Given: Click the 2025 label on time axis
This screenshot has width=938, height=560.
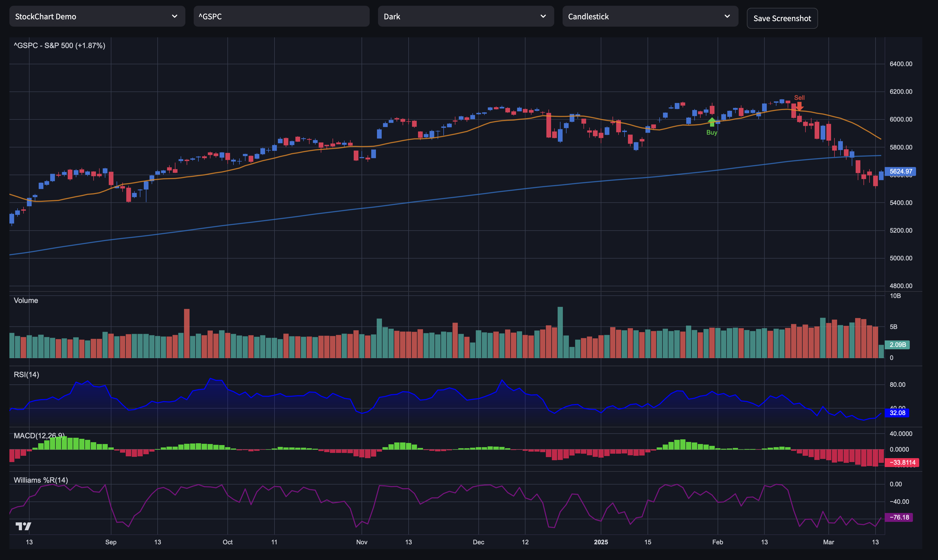Looking at the screenshot, I should pyautogui.click(x=601, y=542).
